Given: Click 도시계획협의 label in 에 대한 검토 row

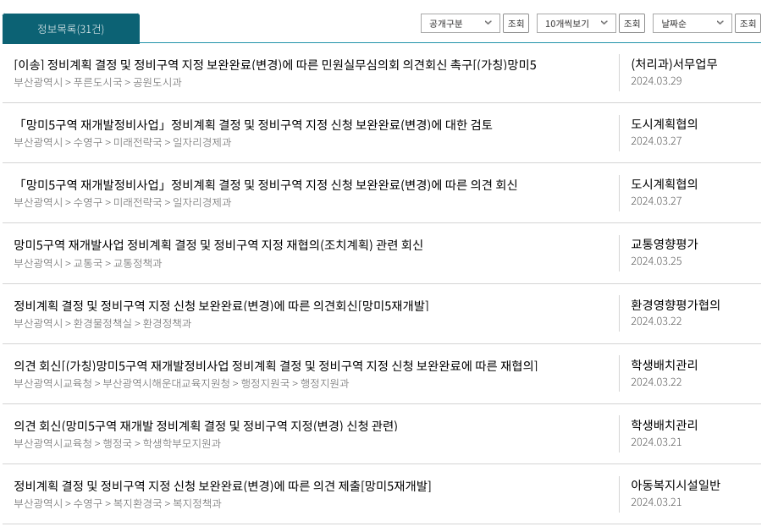Looking at the screenshot, I should tap(665, 124).
